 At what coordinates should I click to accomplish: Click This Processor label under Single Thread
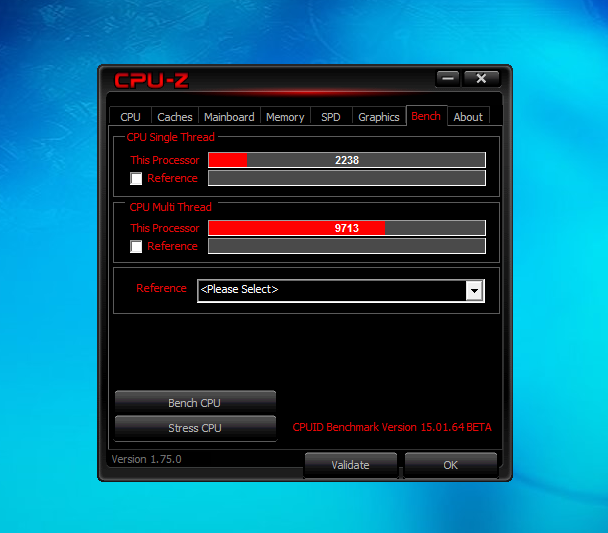[165, 160]
